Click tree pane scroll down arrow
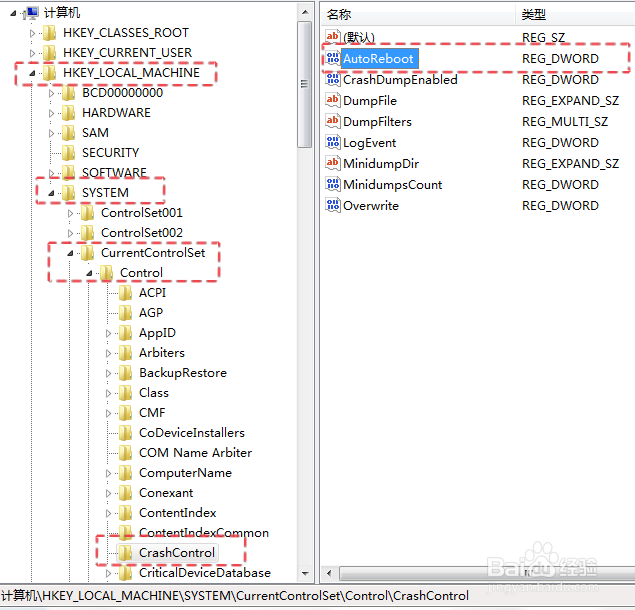This screenshot has width=635, height=610. click(305, 574)
